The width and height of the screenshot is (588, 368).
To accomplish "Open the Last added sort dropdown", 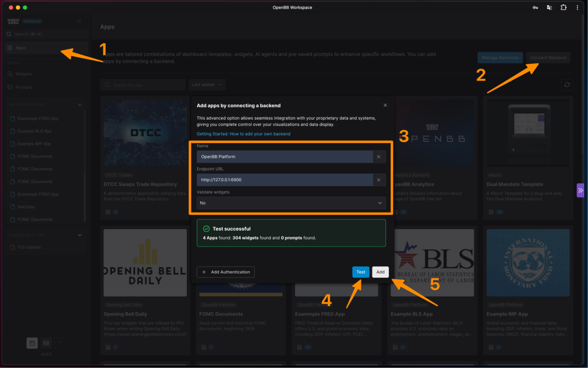I will pos(207,85).
